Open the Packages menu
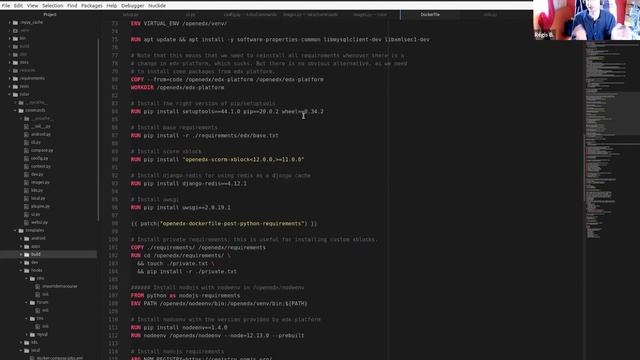 92,6
